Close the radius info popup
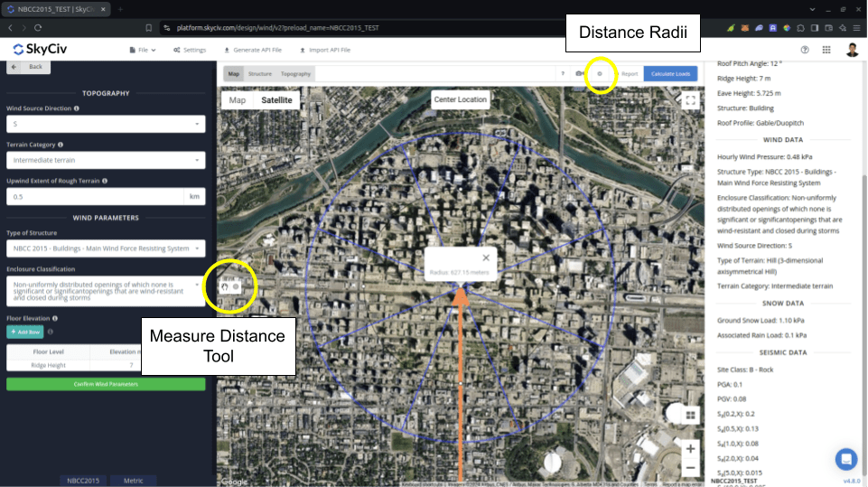 click(x=485, y=258)
